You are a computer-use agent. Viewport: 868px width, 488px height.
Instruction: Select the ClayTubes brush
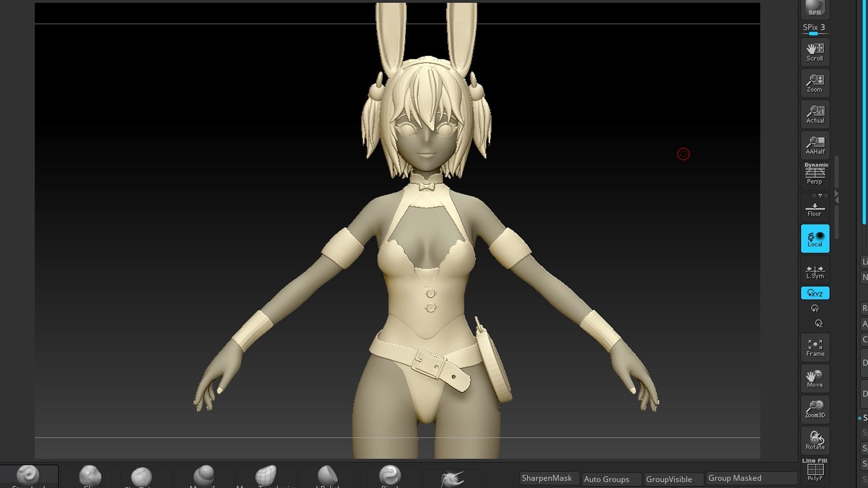(x=141, y=477)
